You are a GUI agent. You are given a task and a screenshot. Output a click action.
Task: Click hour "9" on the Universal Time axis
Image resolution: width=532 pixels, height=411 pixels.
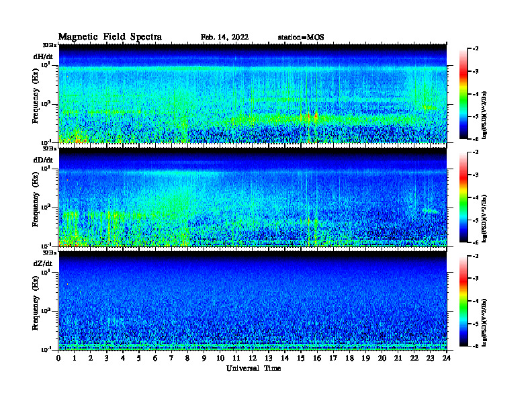pos(204,359)
